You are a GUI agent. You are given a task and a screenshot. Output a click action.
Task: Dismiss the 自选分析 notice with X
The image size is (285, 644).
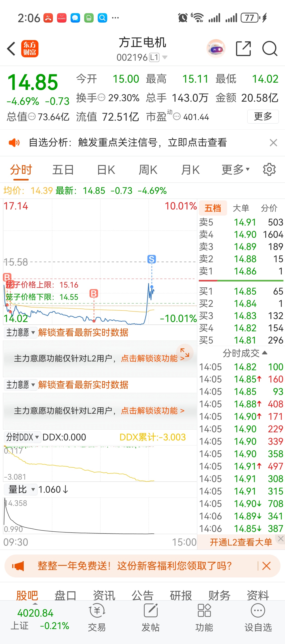pyautogui.click(x=273, y=142)
